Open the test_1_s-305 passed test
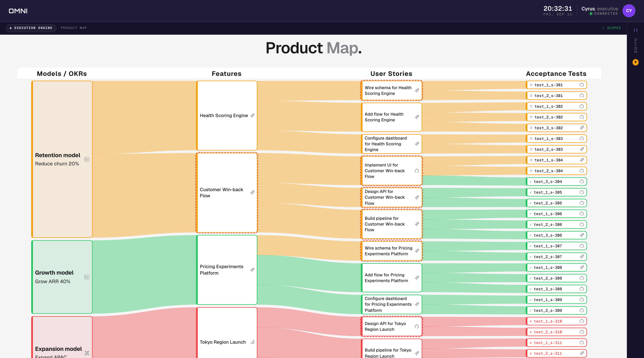 tap(556, 192)
